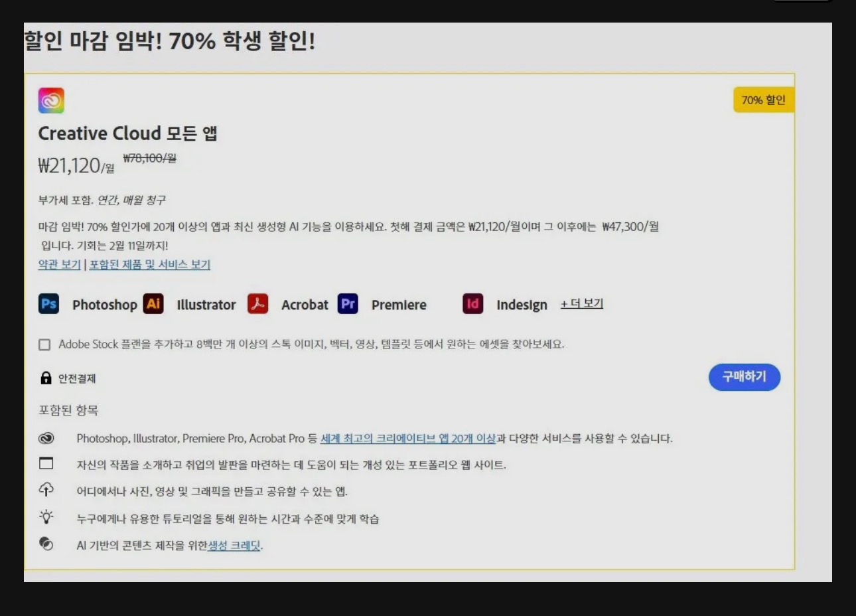This screenshot has width=856, height=616.
Task: Click the ₩21,120/월 discounted price
Action: click(76, 165)
